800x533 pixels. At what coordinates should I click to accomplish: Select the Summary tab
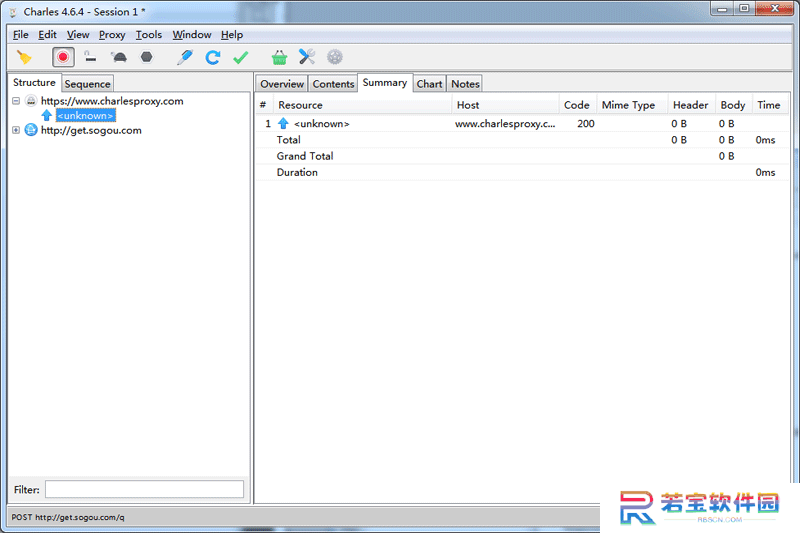coord(385,83)
